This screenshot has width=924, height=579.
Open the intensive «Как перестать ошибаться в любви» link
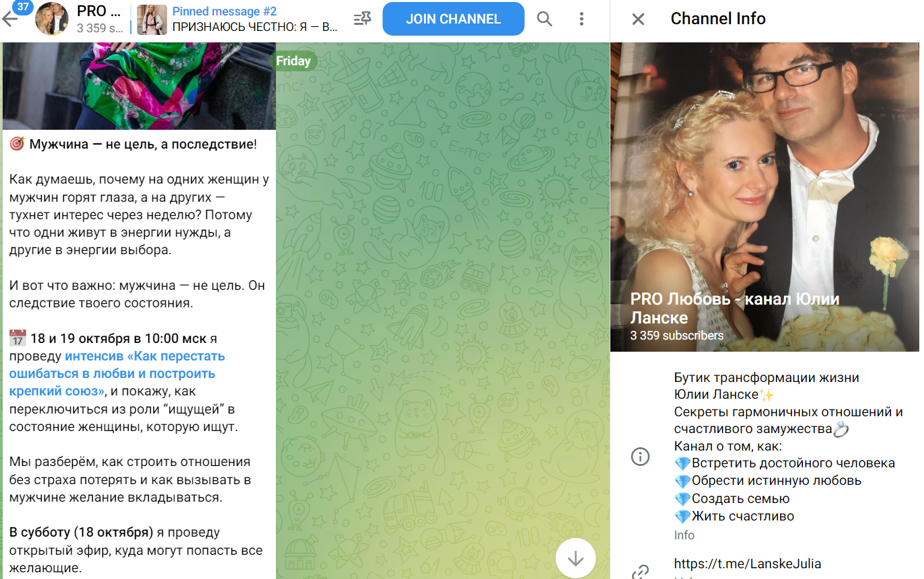tap(117, 373)
